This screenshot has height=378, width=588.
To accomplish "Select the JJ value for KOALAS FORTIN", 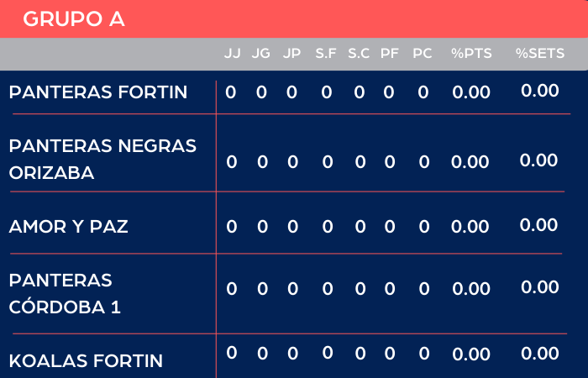I will pos(231,354).
